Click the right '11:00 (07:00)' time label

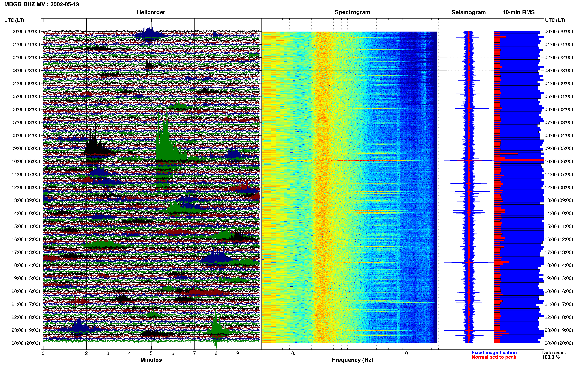[x=559, y=175]
